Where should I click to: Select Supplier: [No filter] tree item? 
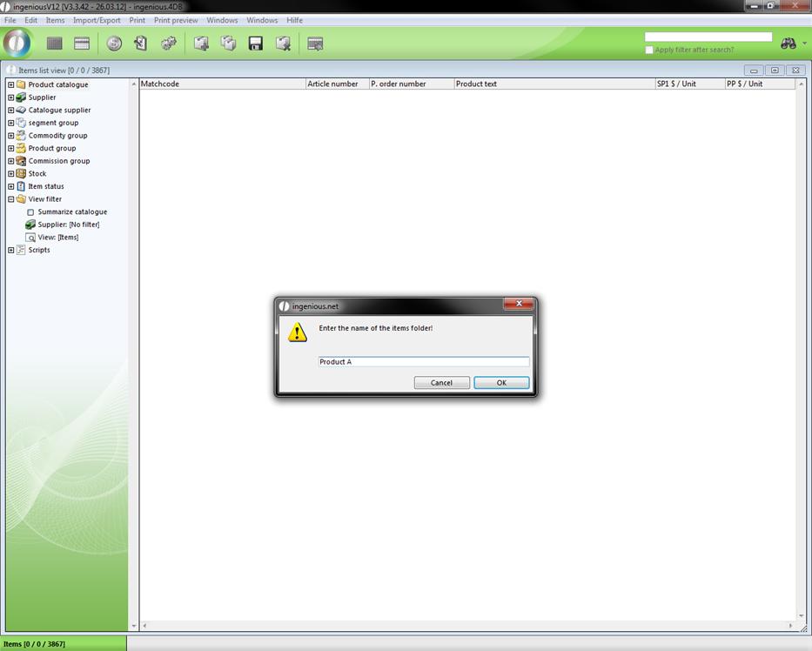tap(68, 225)
